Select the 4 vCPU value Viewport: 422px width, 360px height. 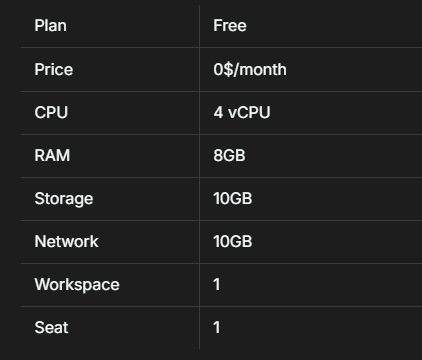point(242,112)
